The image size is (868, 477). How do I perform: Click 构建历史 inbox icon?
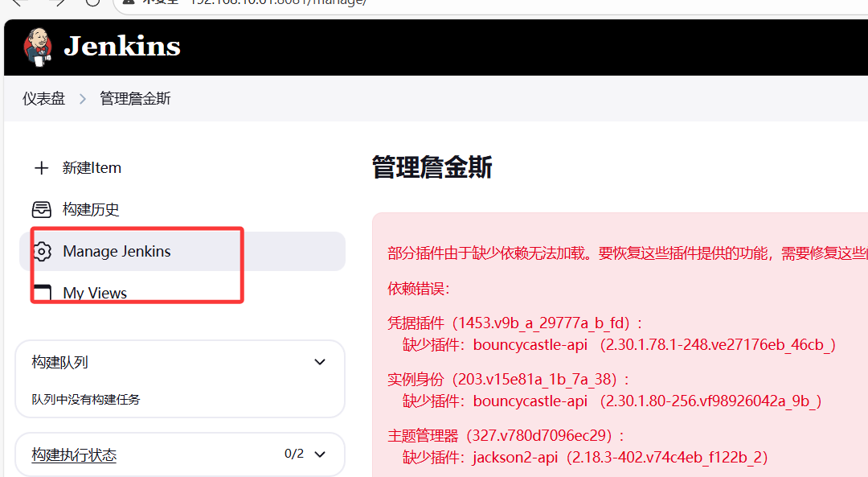pos(42,209)
